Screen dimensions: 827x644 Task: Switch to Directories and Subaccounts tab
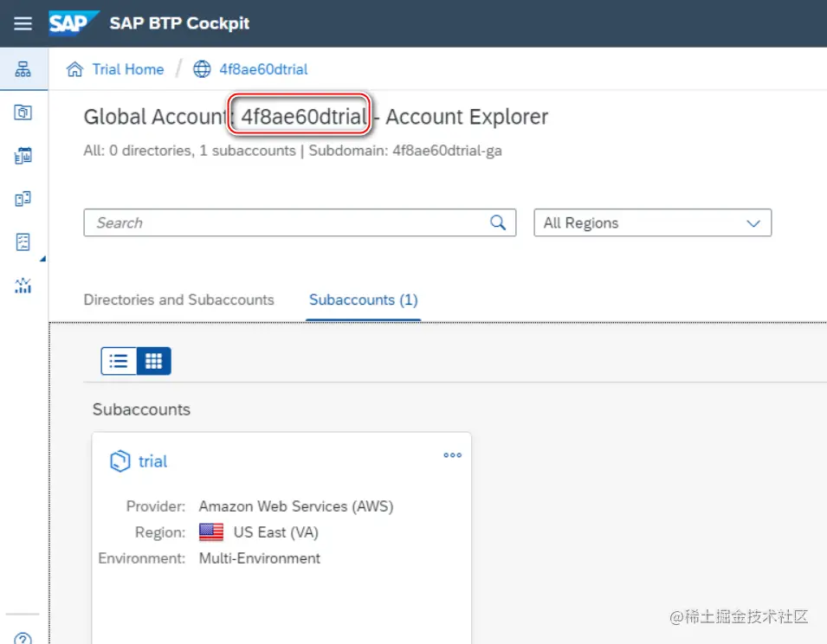(x=178, y=299)
